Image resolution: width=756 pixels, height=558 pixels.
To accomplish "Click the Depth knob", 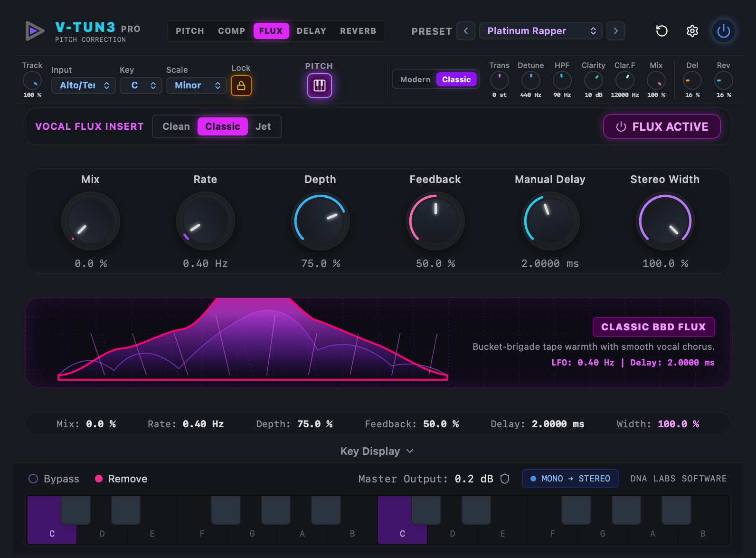I will (x=321, y=221).
